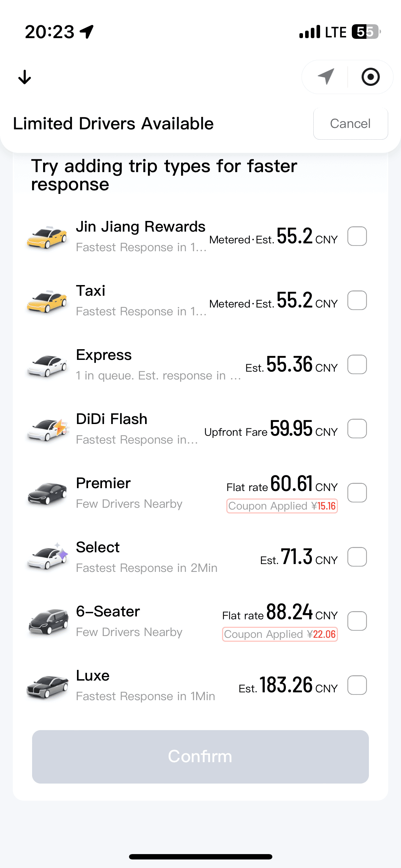Tap the black Premier sedan icon
Screen dimensions: 401x868
[x=47, y=493]
